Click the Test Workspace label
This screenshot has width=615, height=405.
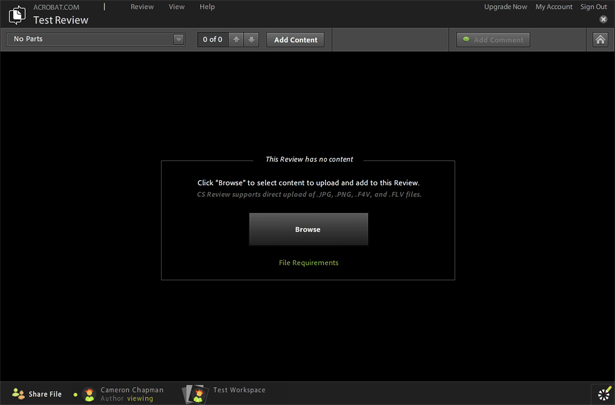[x=239, y=390]
